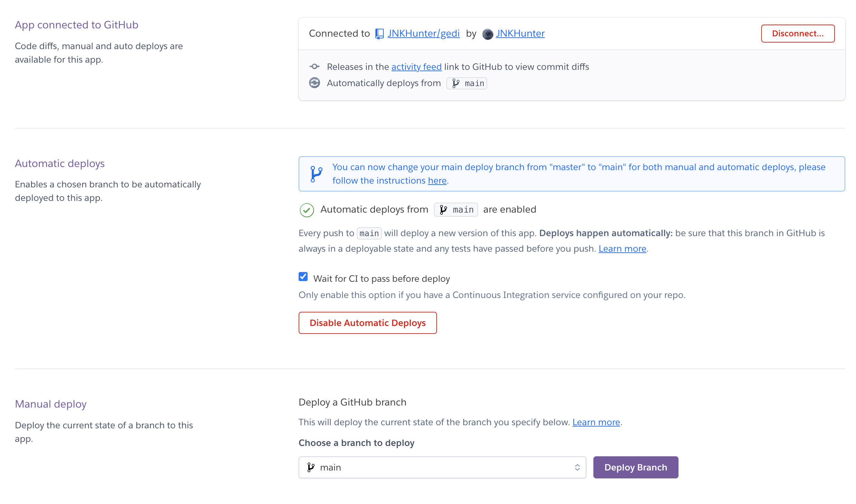Click the JNKHunter user avatar
856x504 pixels.
pyautogui.click(x=488, y=34)
